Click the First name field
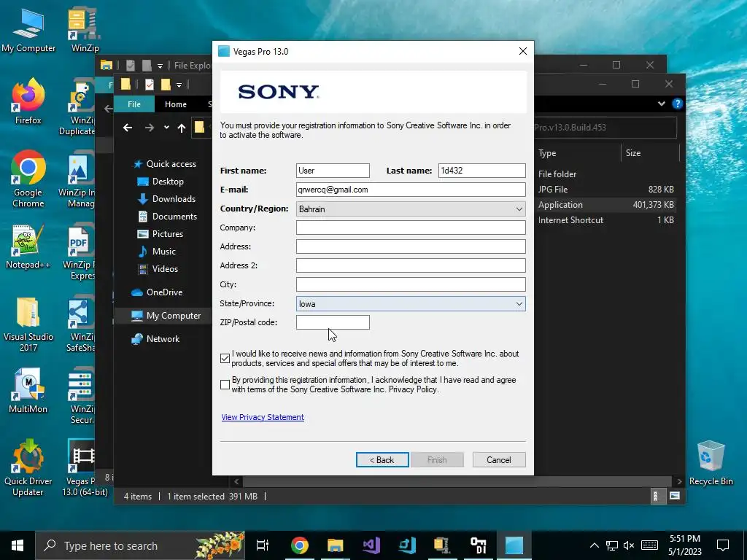Screen dimensions: 747x560 (x=333, y=171)
